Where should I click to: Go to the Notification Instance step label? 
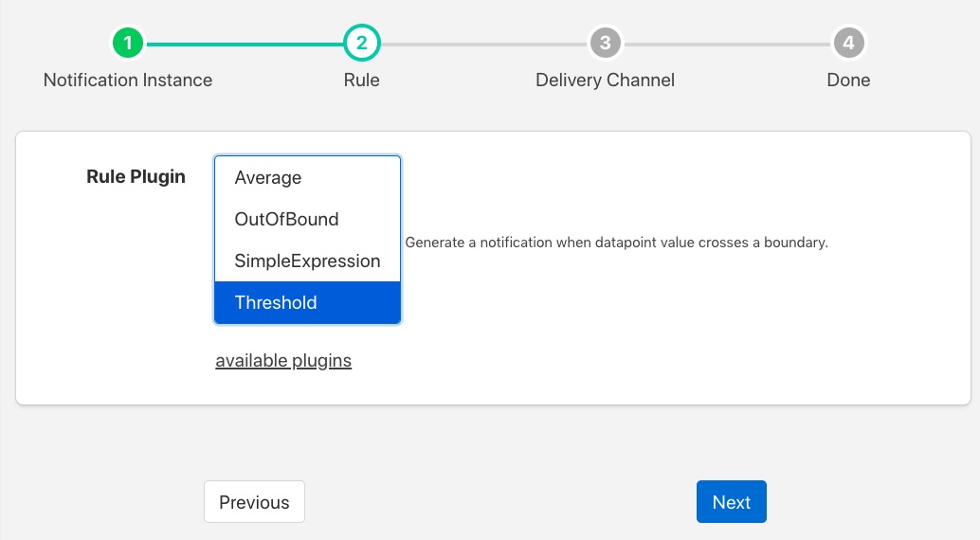click(128, 81)
